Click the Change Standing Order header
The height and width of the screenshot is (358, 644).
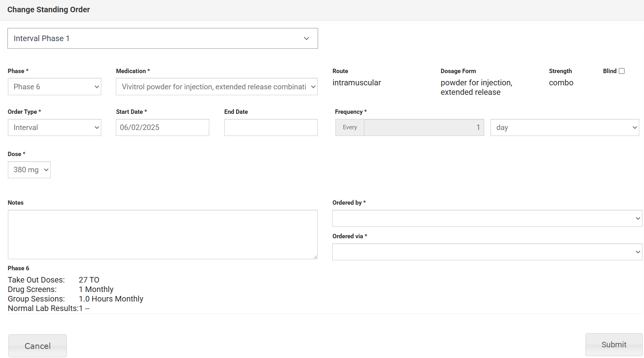tap(49, 10)
